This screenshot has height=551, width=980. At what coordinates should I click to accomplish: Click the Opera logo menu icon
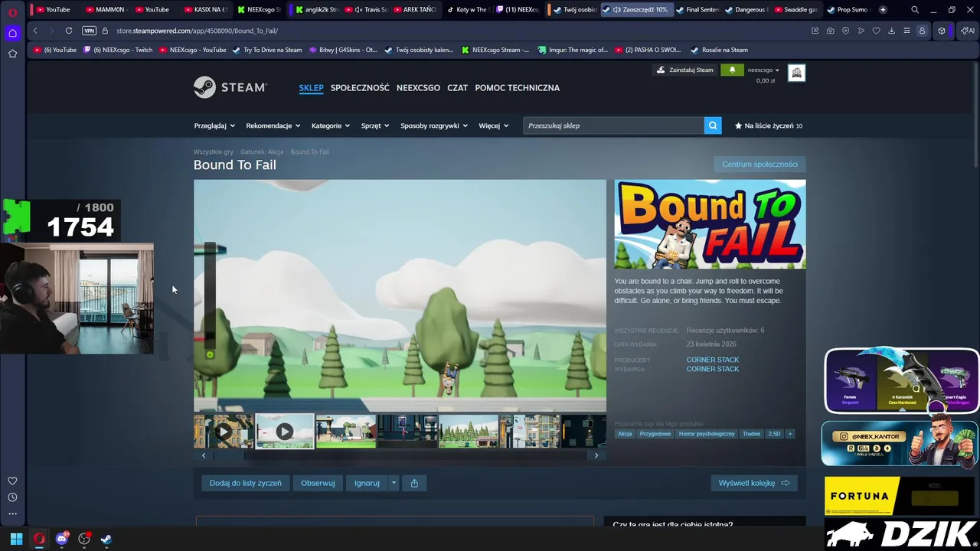[x=12, y=11]
